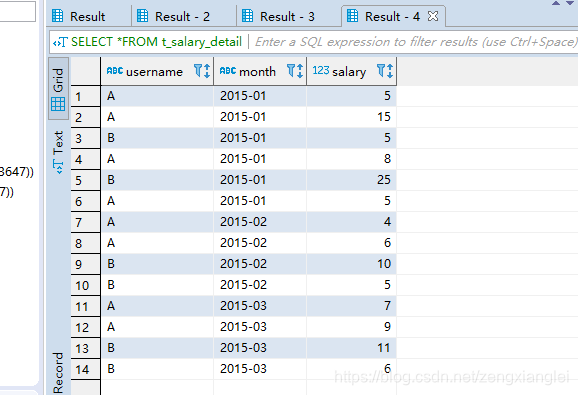Click salary cell 9 in row 12
578x395 pixels.
click(x=351, y=327)
